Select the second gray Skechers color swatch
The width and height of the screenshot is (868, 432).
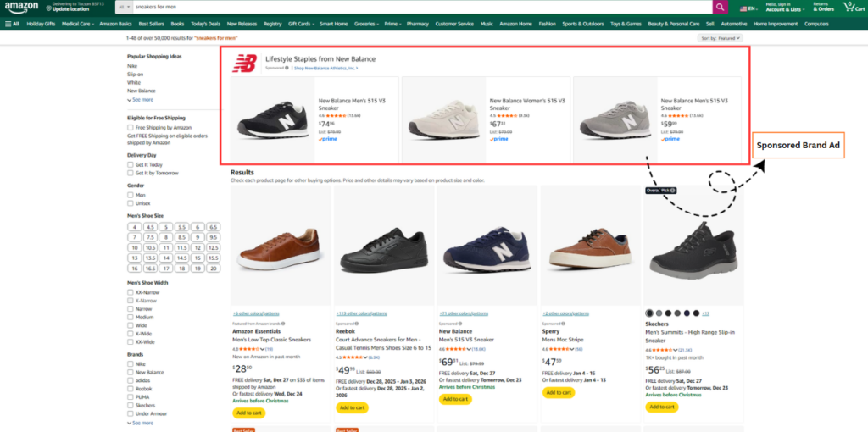(659, 313)
